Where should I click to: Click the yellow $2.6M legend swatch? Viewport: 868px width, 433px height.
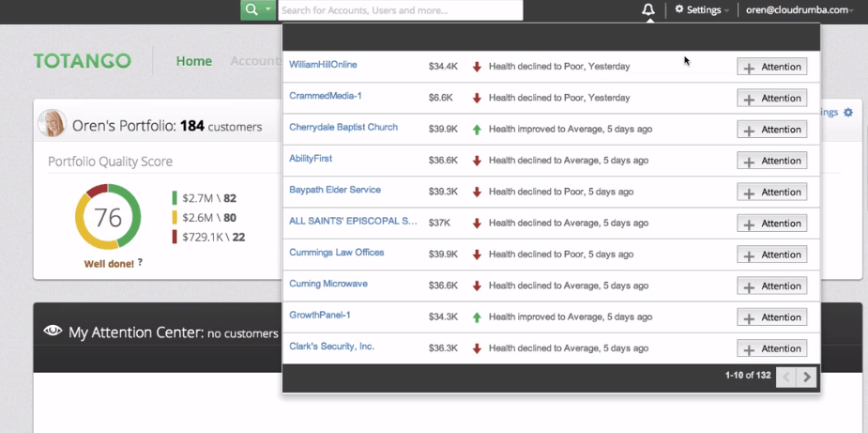click(x=175, y=217)
